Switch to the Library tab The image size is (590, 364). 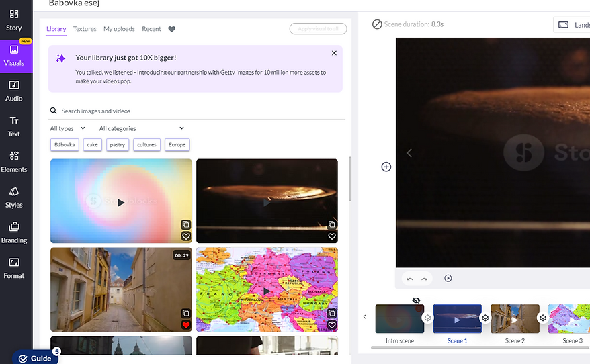[x=56, y=29]
